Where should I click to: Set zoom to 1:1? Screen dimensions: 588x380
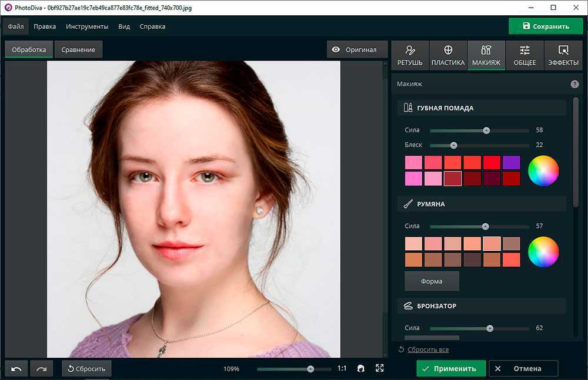342,368
